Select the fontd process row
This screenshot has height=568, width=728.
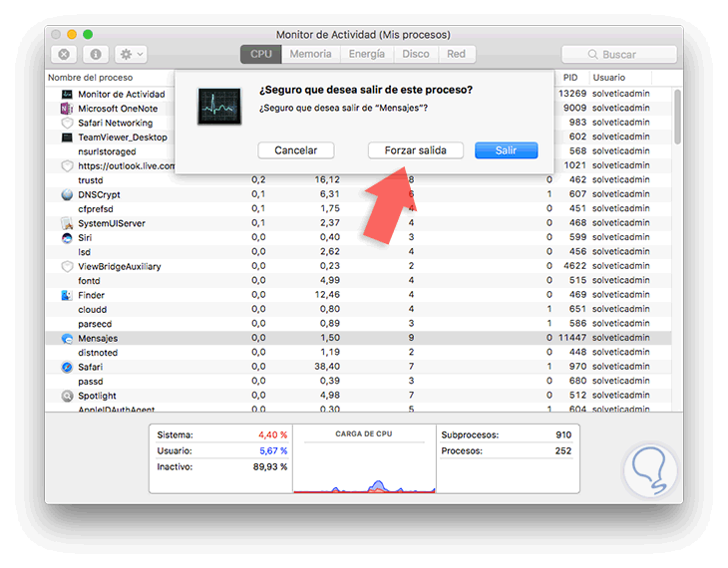pos(358,281)
